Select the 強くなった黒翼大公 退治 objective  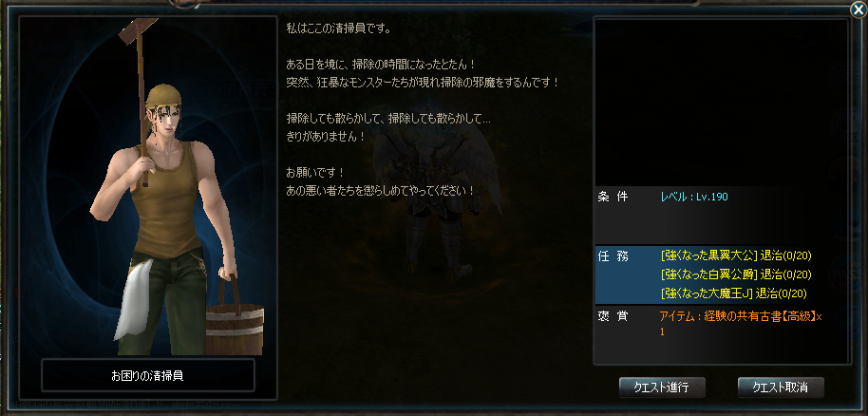coord(736,255)
